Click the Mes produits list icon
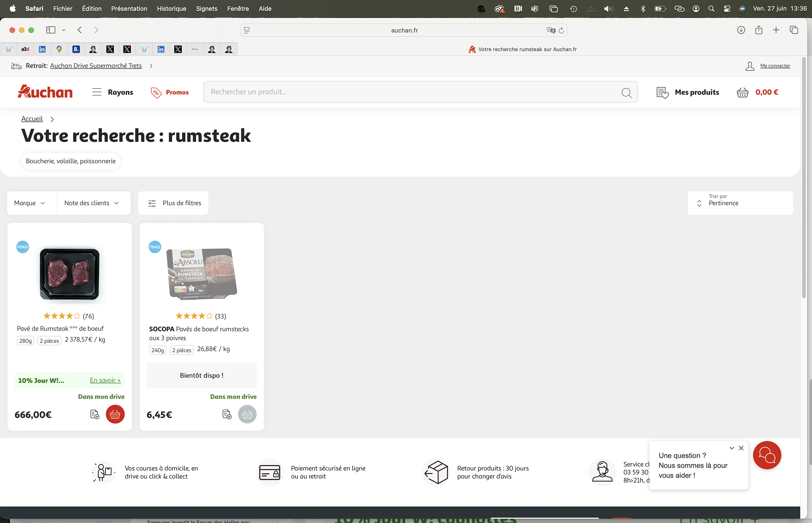This screenshot has height=523, width=812. [x=663, y=93]
